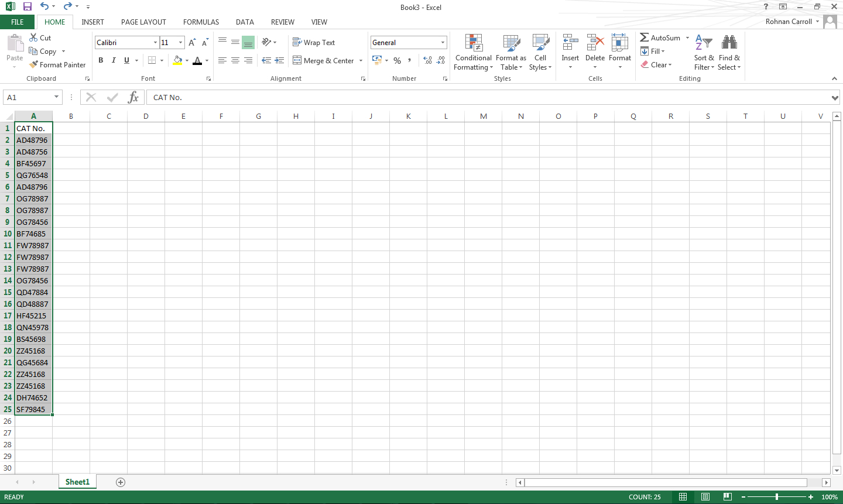The image size is (843, 504).
Task: Select cell A10 containing BF74685
Action: pyautogui.click(x=33, y=234)
